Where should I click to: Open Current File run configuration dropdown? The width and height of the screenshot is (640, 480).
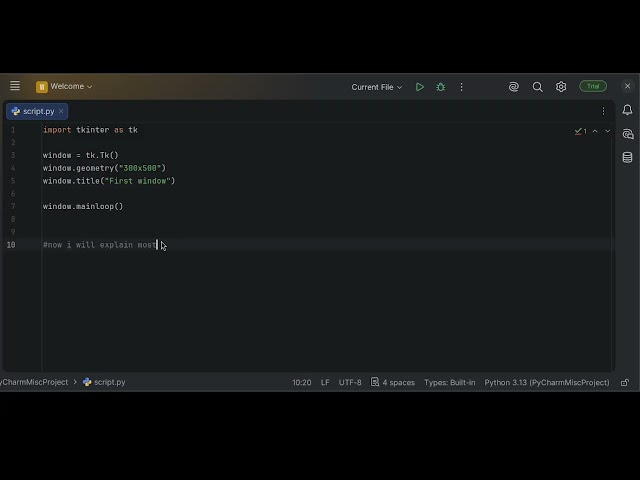coord(376,87)
